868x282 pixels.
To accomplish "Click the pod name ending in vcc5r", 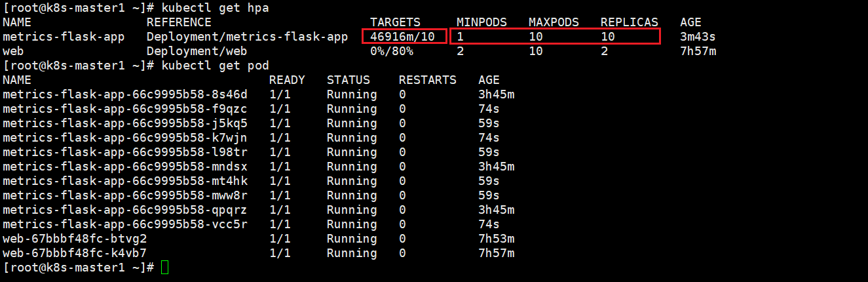I will (x=125, y=224).
